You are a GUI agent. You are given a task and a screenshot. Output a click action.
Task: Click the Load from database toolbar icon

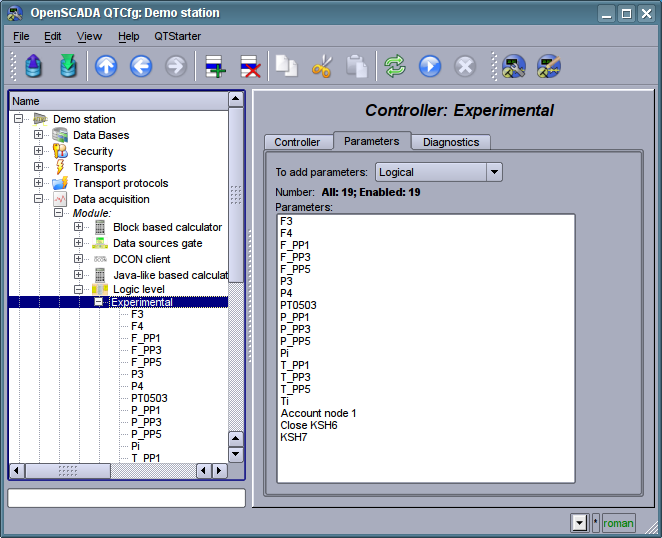pos(34,66)
